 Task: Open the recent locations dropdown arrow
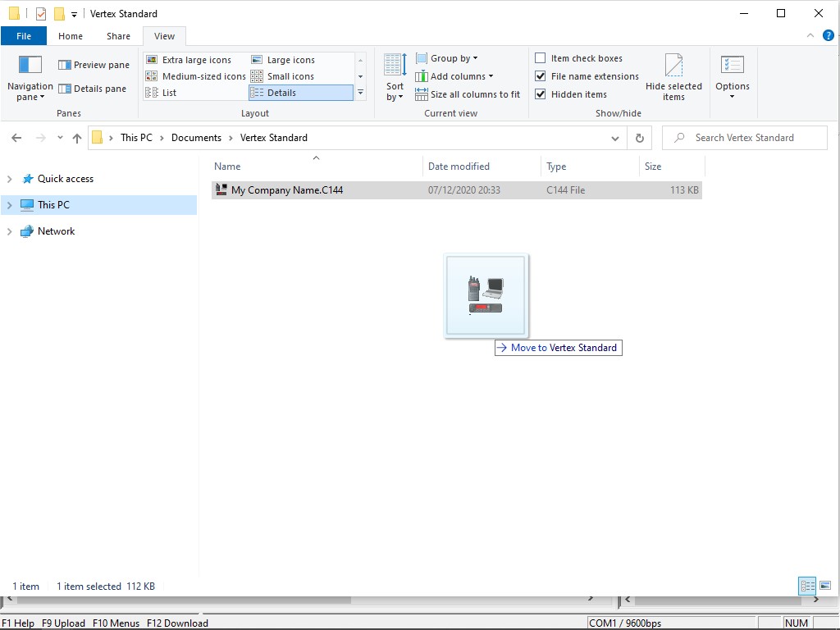pos(60,138)
